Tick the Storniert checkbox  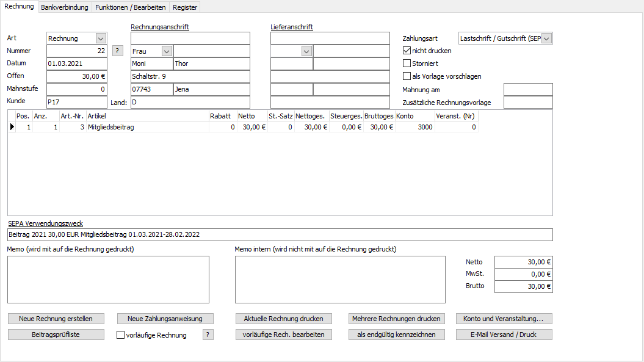click(407, 63)
